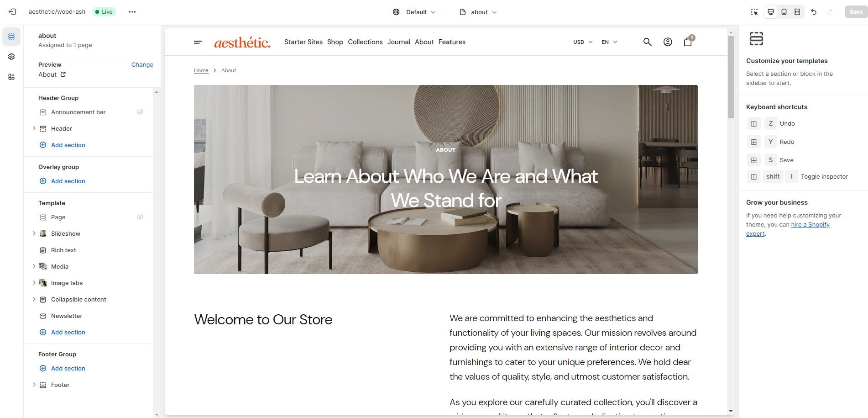The height and width of the screenshot is (418, 868).
Task: Switch to fullscreen preview toggle
Action: point(797,12)
